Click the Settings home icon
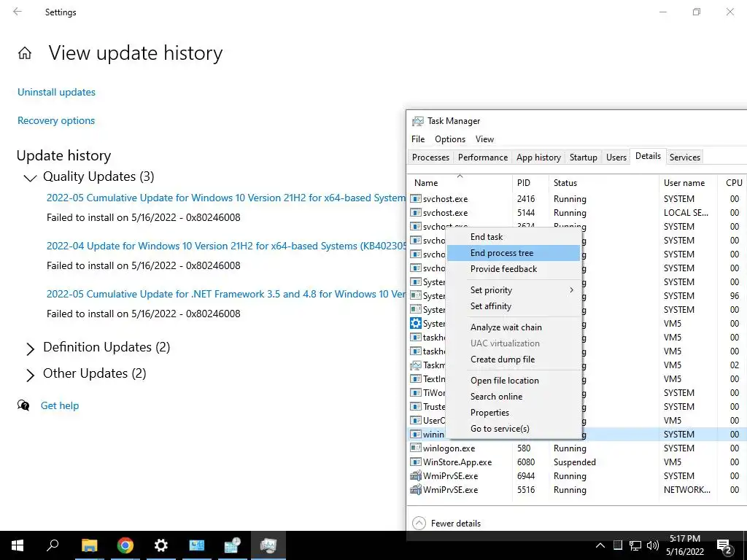 pyautogui.click(x=25, y=52)
